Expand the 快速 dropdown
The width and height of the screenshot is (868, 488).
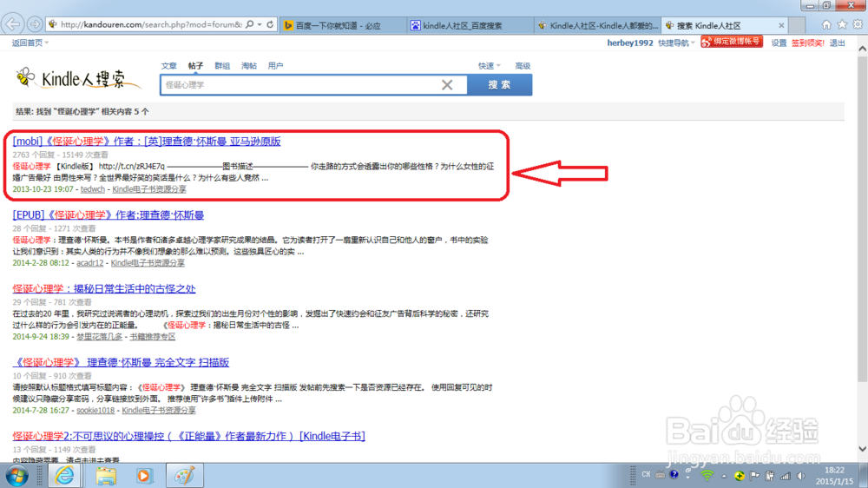pos(490,66)
